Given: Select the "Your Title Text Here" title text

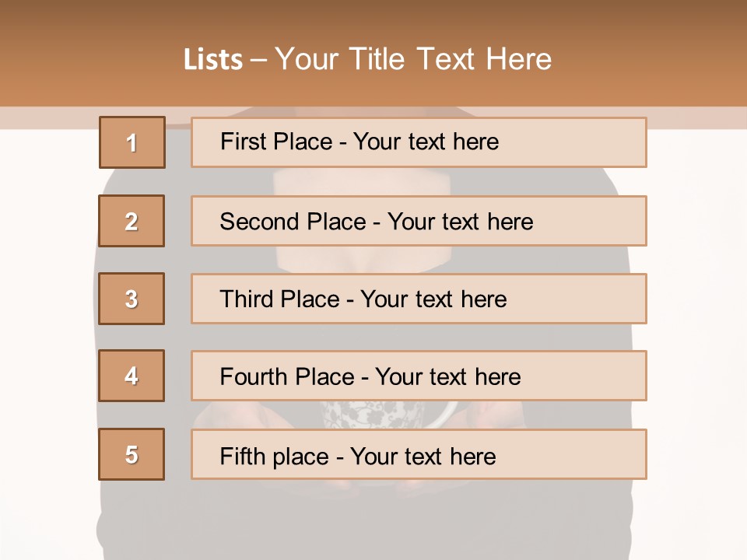Looking at the screenshot, I should (x=413, y=59).
